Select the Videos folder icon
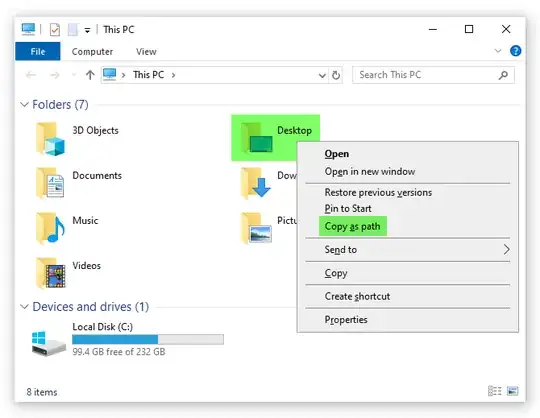 point(50,273)
